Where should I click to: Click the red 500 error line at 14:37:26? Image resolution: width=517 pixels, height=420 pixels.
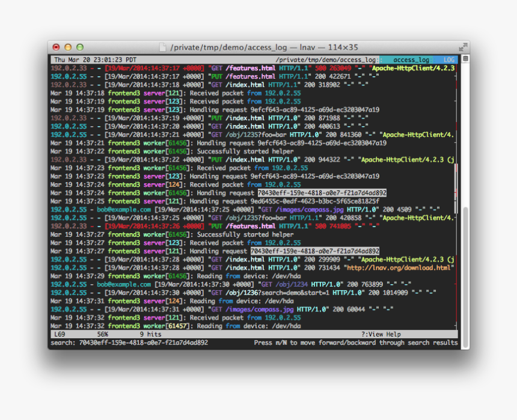(x=215, y=226)
